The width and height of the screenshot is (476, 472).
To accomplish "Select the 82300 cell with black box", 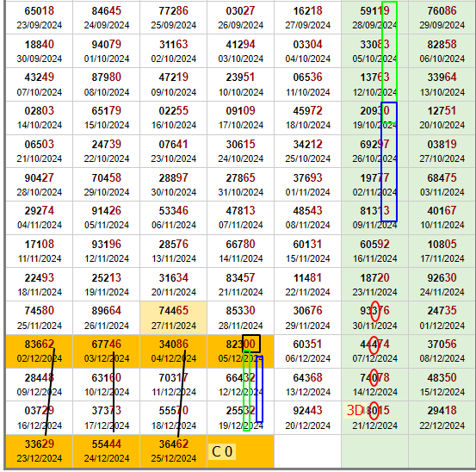I will (x=240, y=351).
